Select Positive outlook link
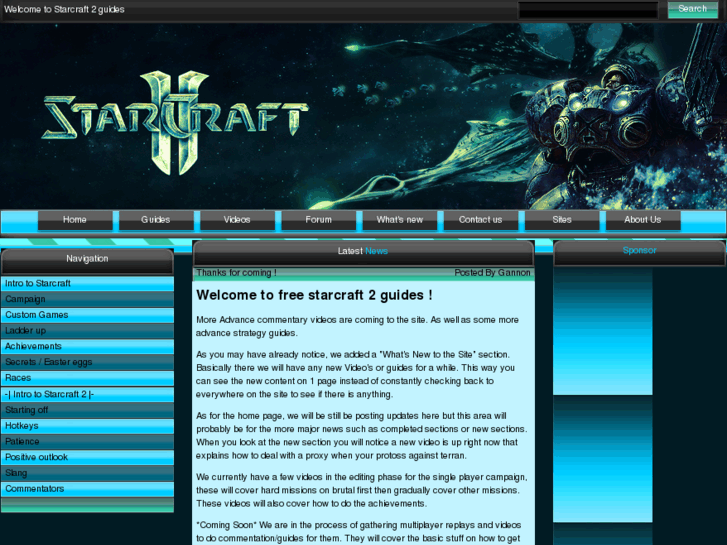The height and width of the screenshot is (545, 727). click(87, 457)
